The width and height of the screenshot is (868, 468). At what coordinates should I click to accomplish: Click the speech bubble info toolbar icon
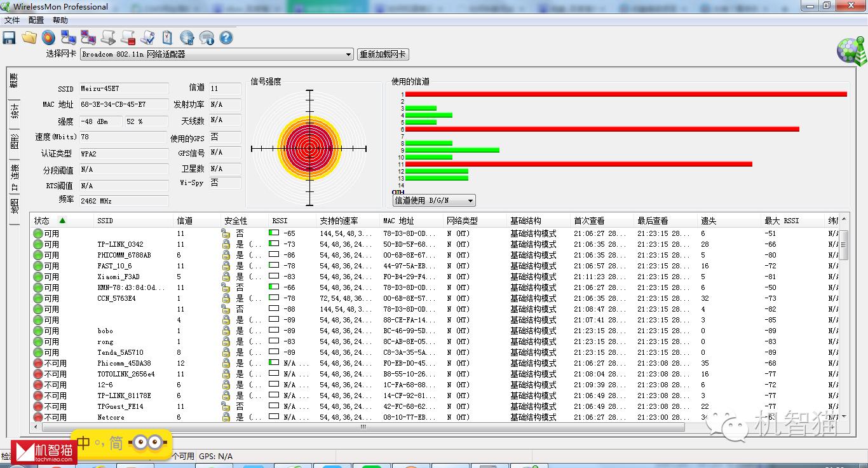[207, 38]
